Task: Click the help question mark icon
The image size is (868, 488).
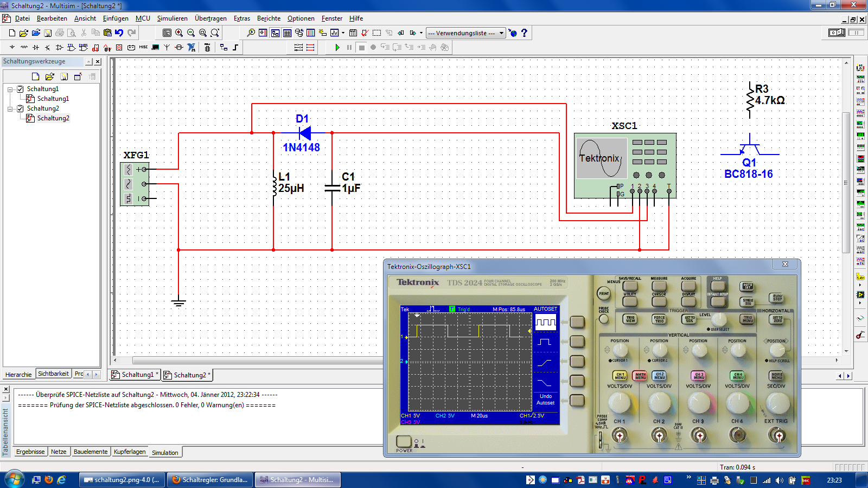Action: tap(524, 33)
